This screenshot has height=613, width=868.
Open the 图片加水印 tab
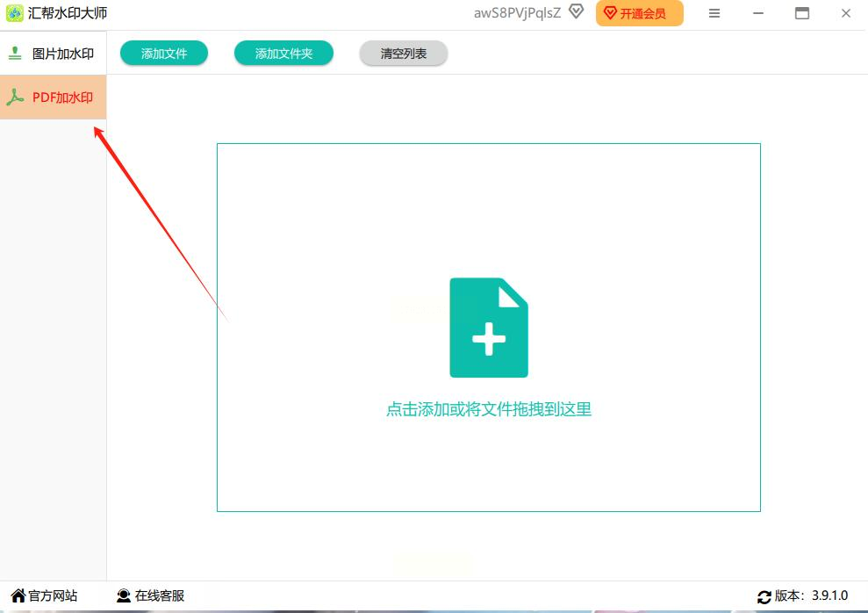click(x=54, y=54)
